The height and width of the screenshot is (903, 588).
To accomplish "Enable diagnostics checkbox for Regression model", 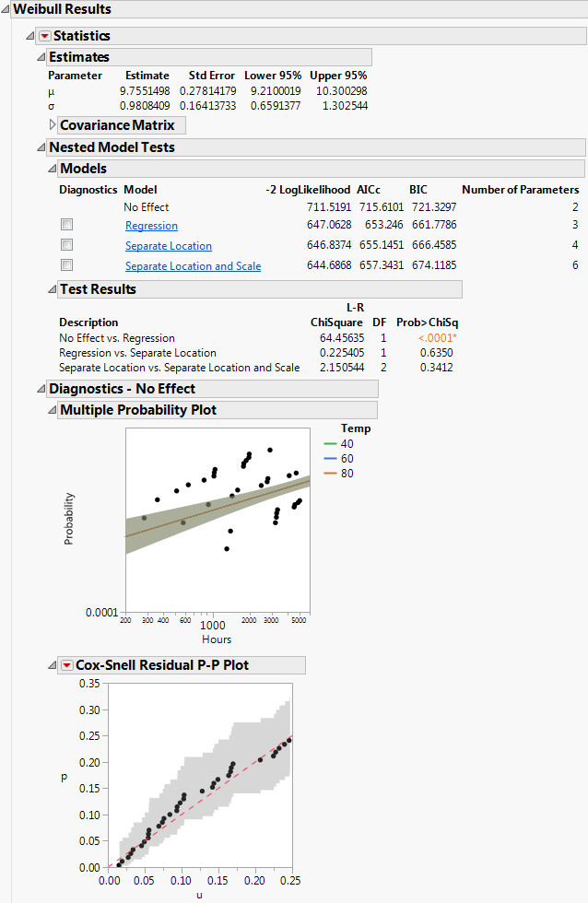I will (66, 225).
